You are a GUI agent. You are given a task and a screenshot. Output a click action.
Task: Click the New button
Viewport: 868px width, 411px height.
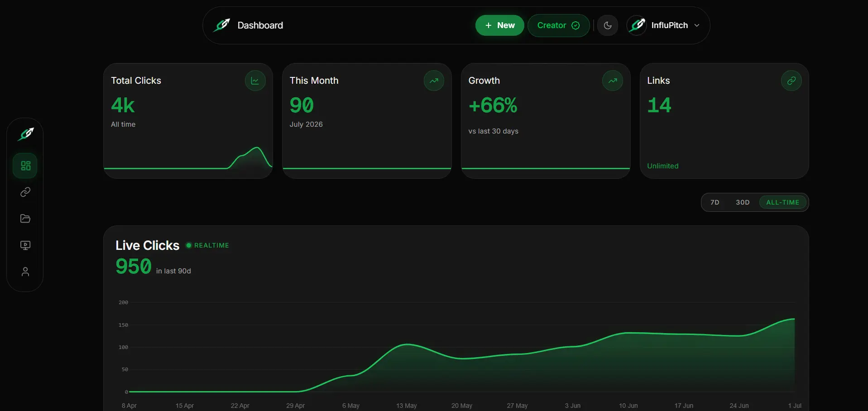tap(499, 25)
